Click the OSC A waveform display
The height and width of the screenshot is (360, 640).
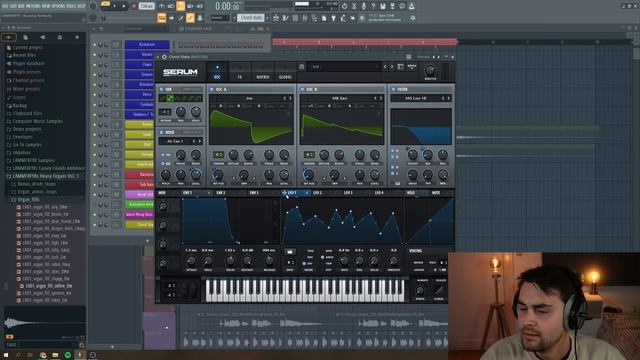[x=251, y=127]
